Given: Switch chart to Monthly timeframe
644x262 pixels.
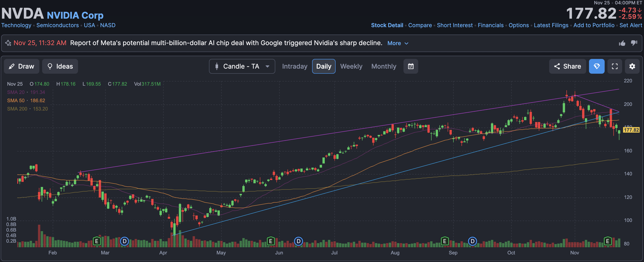Looking at the screenshot, I should (383, 66).
